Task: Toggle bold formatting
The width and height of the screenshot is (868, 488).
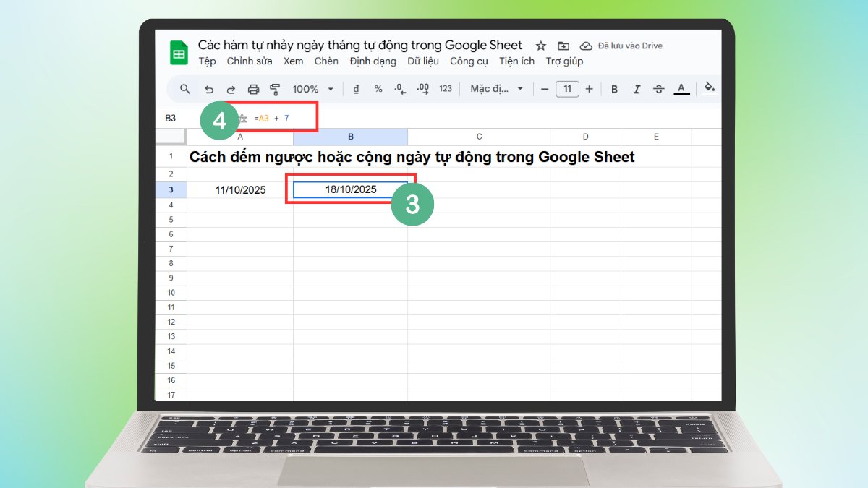Action: [614, 88]
